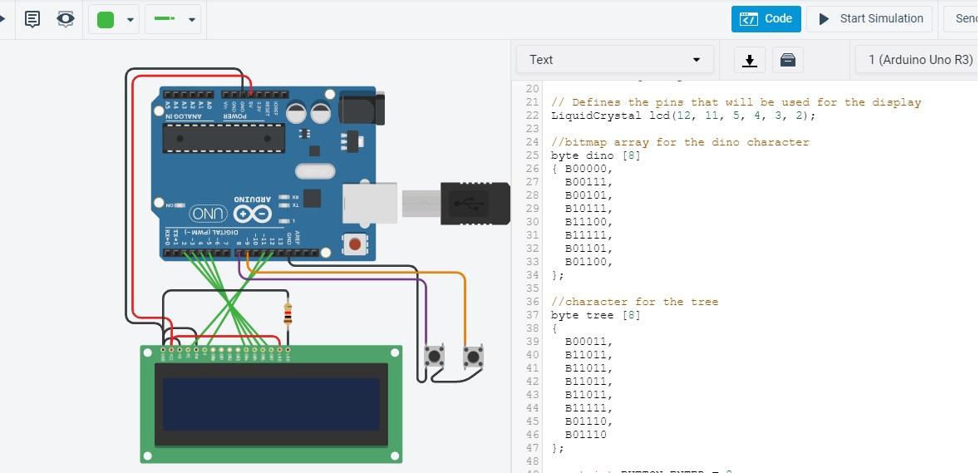Viewport: 980px width, 473px height.
Task: Click 'B11100,' on line 30
Action: (588, 222)
